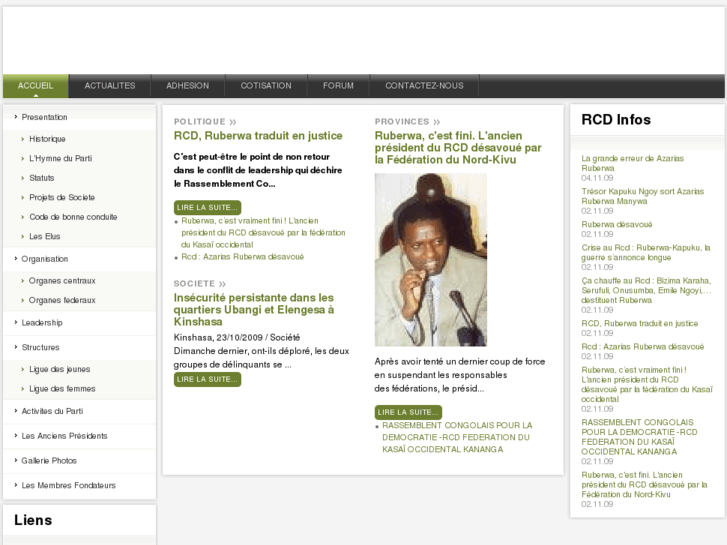Open Activites du Parti
727x545 pixels.
coord(52,411)
